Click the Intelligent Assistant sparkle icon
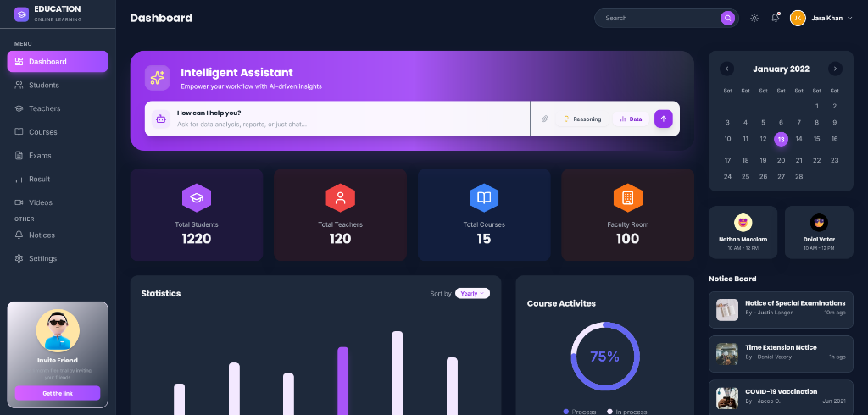This screenshot has width=868, height=415. pos(157,78)
